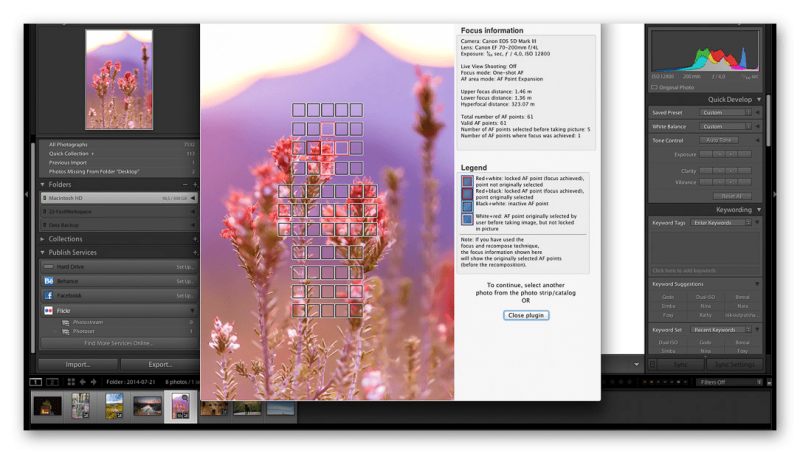Expand the Collections panel
Image resolution: width=800 pixels, height=454 pixels.
point(42,239)
